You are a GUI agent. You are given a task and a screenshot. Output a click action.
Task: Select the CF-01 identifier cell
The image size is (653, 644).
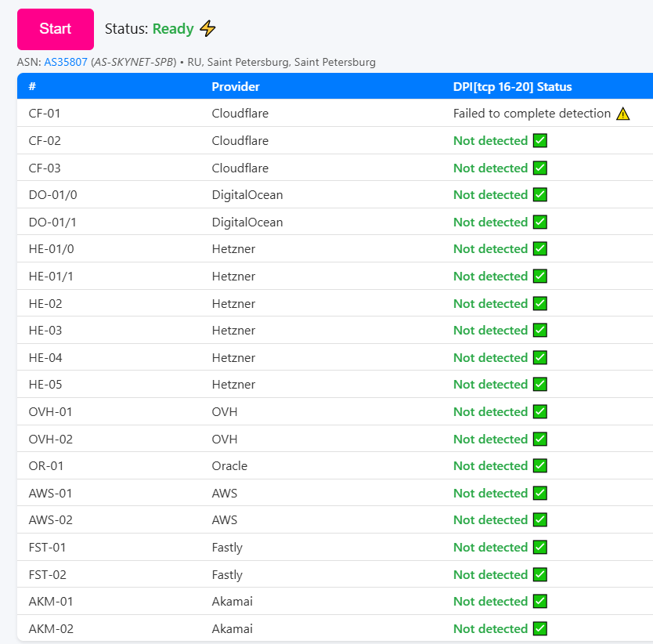click(x=45, y=114)
